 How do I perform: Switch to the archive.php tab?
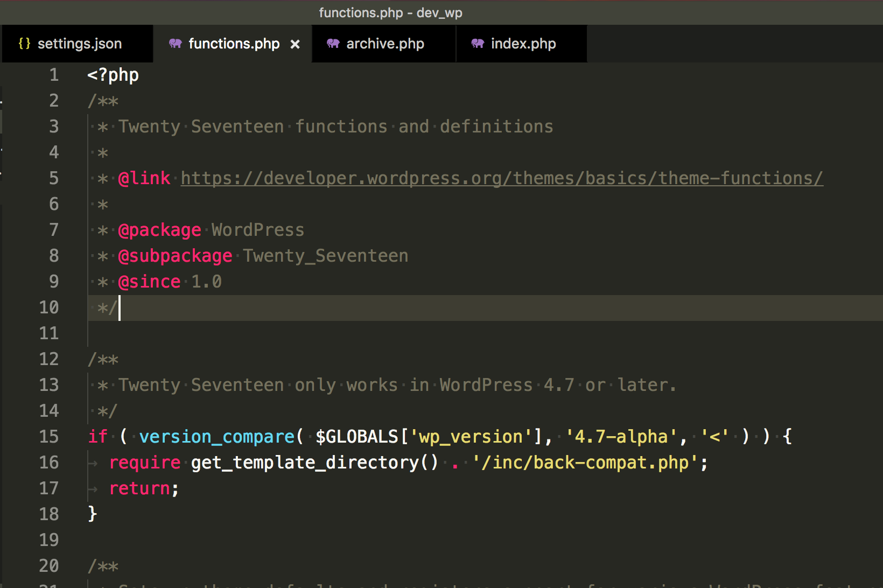pyautogui.click(x=386, y=44)
